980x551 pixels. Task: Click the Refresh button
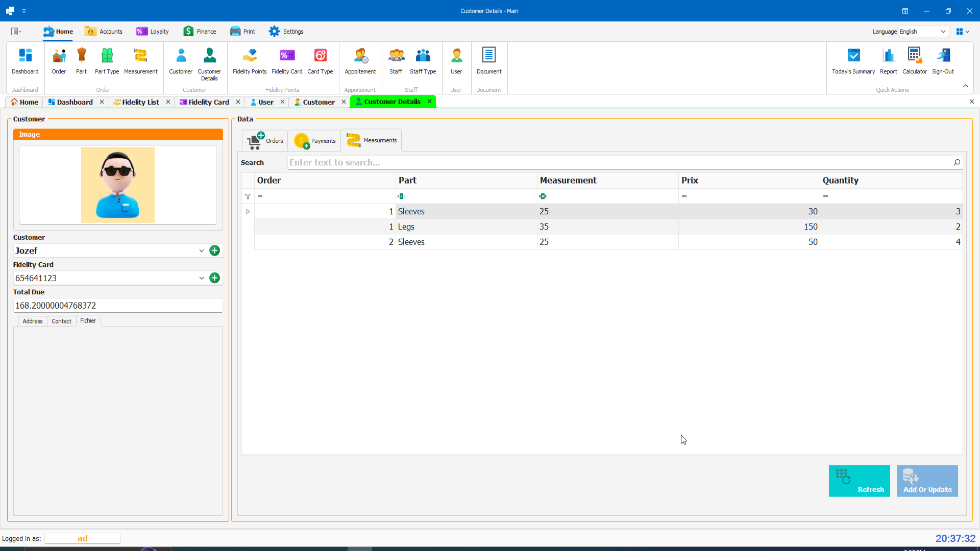pyautogui.click(x=859, y=481)
